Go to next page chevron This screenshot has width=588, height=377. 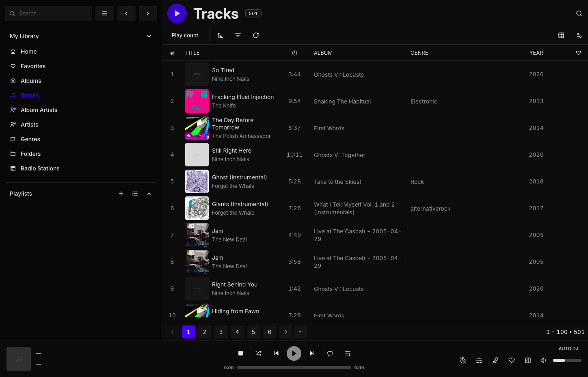click(286, 332)
